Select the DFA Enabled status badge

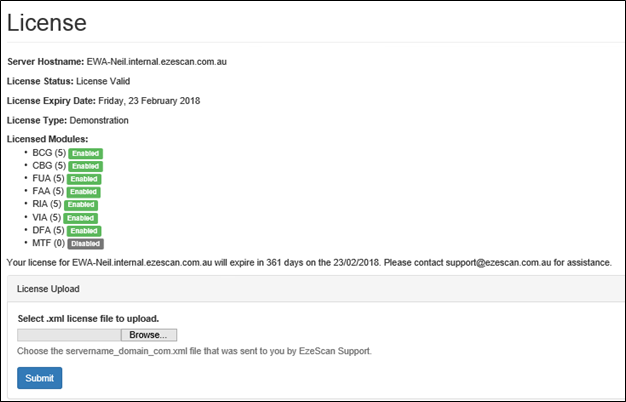coord(86,230)
